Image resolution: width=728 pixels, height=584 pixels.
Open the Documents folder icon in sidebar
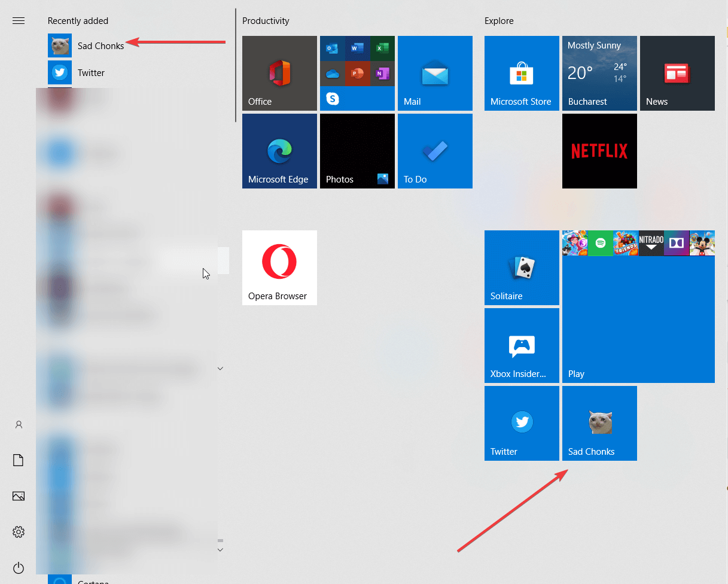click(x=19, y=460)
